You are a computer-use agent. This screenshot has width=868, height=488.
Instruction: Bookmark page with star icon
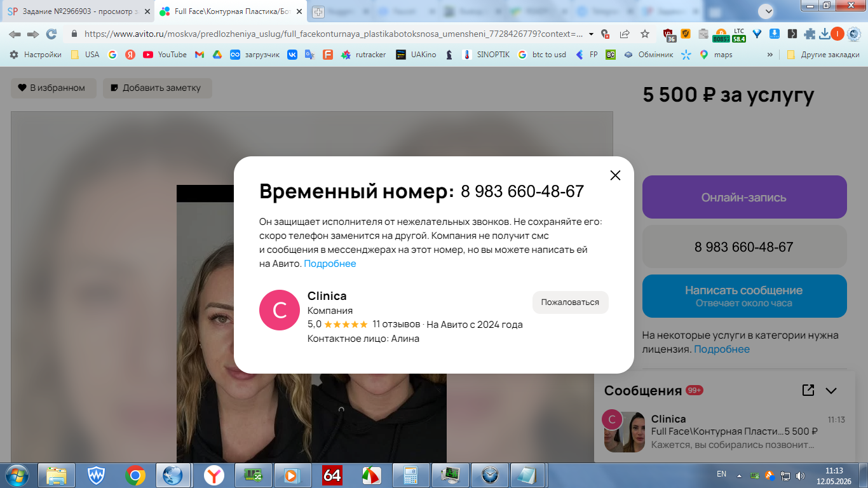pyautogui.click(x=645, y=34)
